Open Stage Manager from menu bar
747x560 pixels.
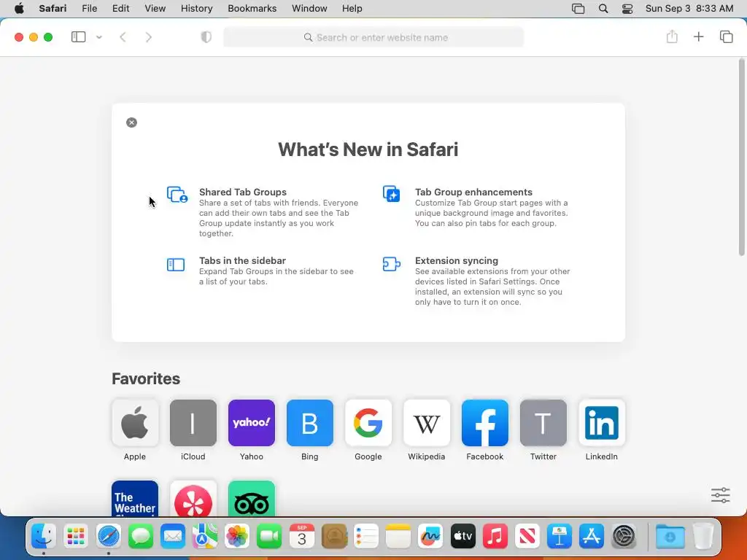coord(578,9)
